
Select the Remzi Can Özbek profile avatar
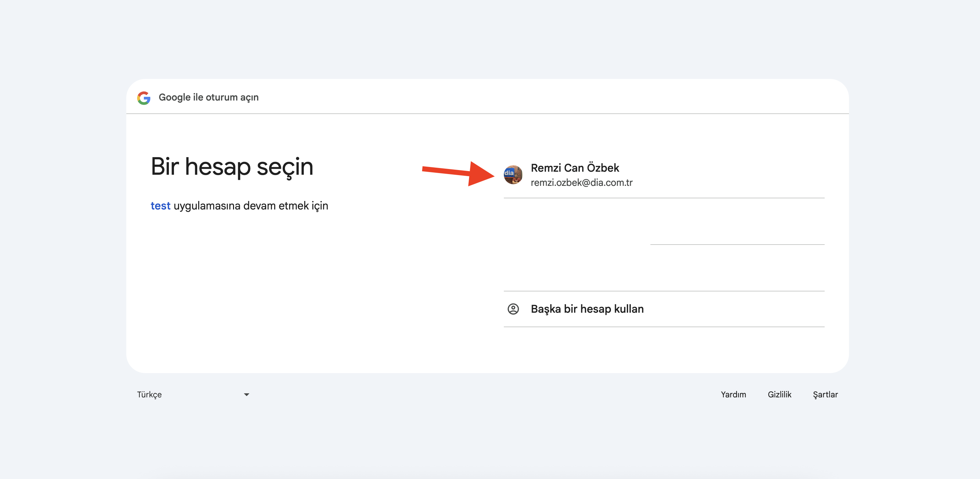click(x=513, y=174)
